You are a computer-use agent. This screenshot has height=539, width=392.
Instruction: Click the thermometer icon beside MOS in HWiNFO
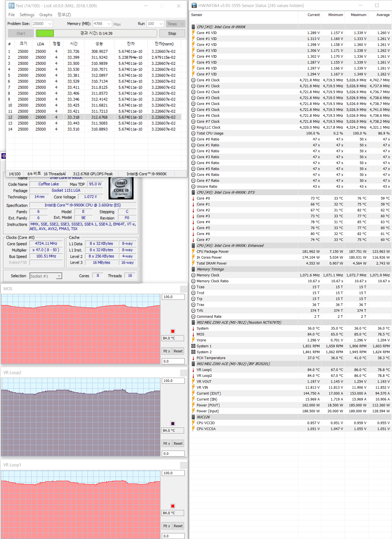[x=193, y=334]
